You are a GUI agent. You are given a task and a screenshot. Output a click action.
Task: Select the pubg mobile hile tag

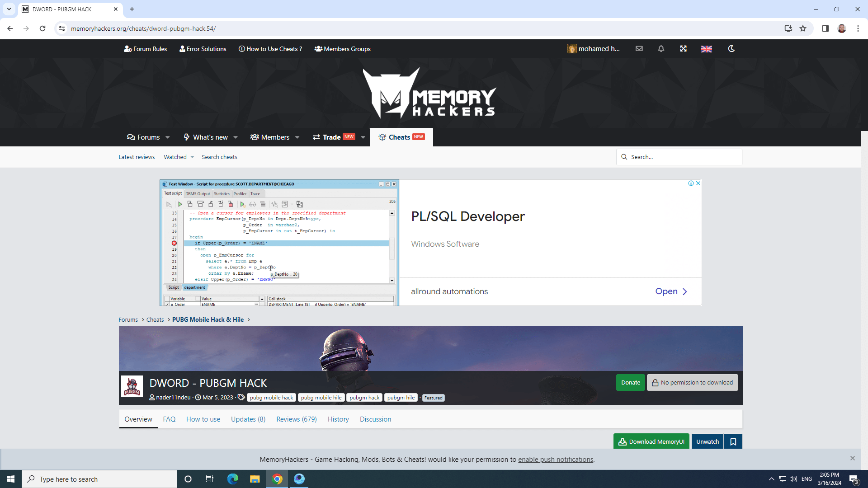tap(321, 398)
